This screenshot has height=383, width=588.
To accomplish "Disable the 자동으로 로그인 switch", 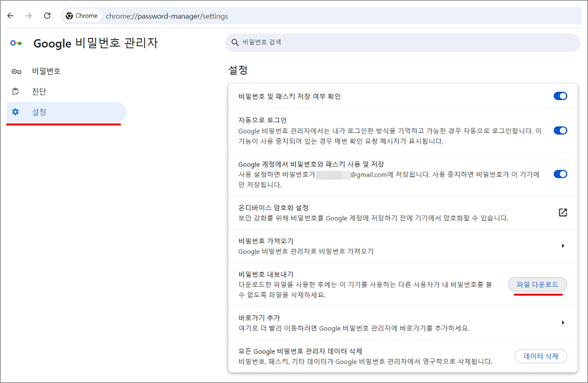I will click(x=560, y=130).
